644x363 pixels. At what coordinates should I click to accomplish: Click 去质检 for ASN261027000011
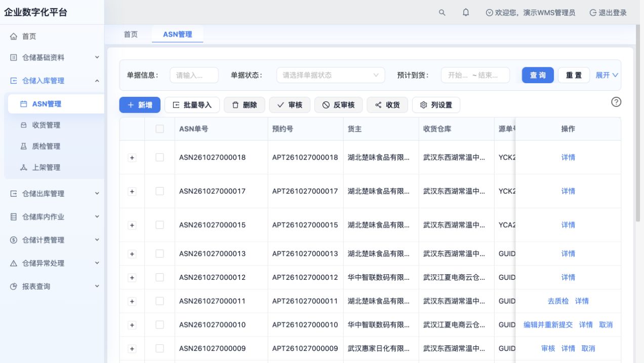pyautogui.click(x=558, y=301)
